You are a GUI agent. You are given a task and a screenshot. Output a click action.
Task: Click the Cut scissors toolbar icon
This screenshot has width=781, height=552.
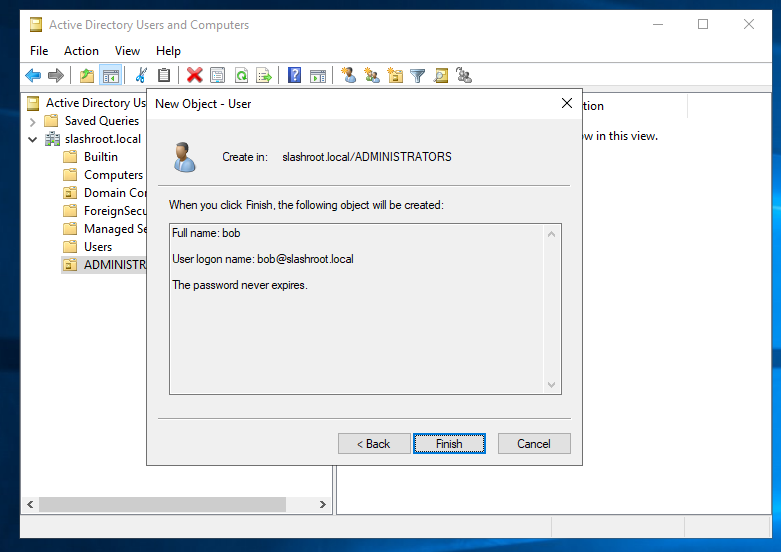[x=141, y=75]
